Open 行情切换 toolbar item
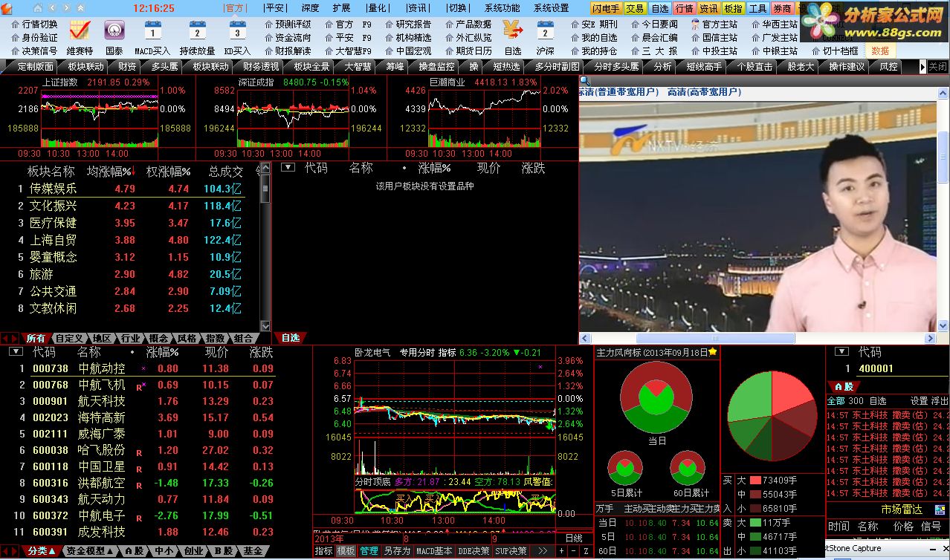Screen dimensions: 950x560 (x=34, y=24)
